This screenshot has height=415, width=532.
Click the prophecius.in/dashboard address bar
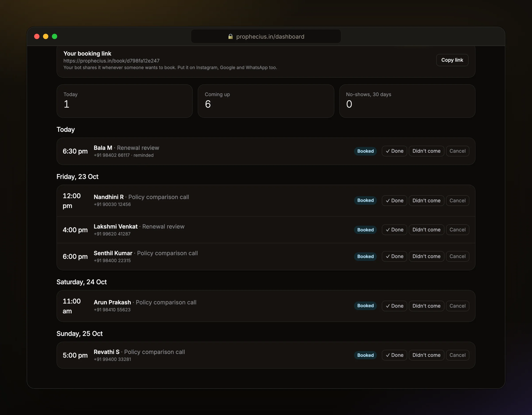click(266, 36)
